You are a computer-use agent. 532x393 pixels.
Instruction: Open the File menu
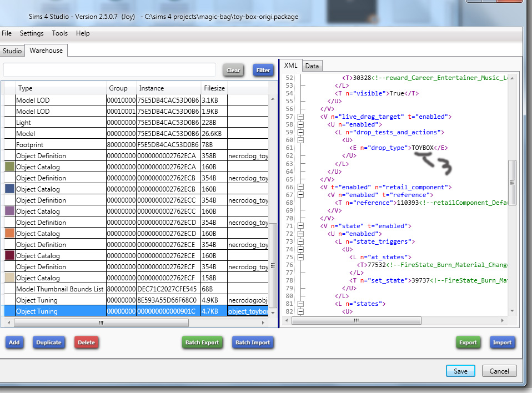pos(7,33)
